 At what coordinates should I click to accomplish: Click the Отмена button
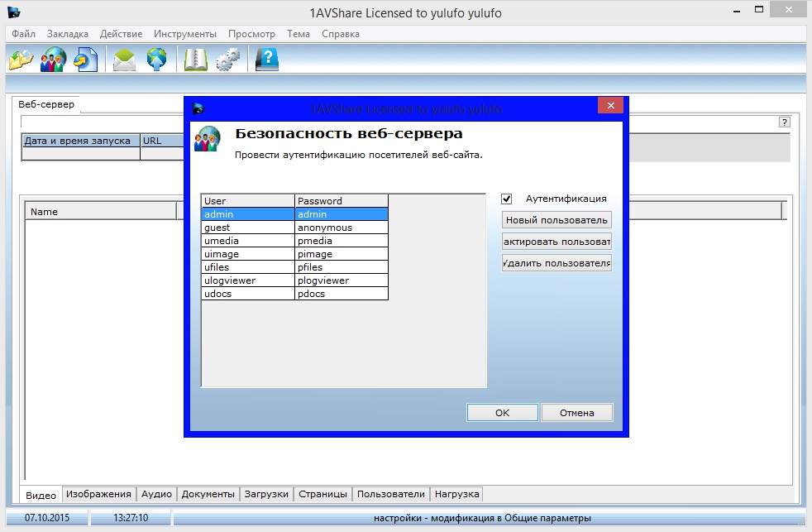[577, 413]
